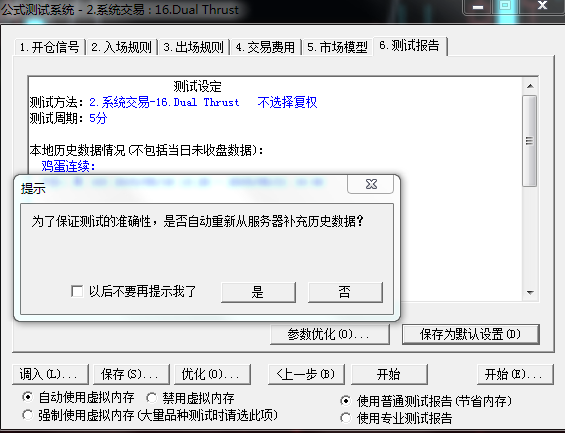
Task: Click the report scrollbar up arrow
Action: (530, 86)
